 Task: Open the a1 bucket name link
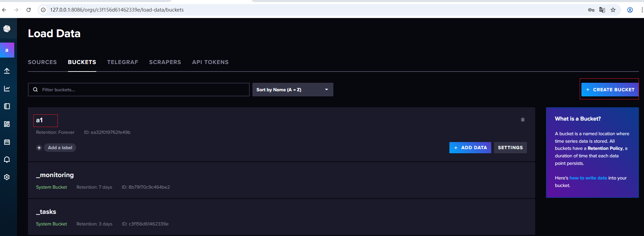(x=39, y=120)
